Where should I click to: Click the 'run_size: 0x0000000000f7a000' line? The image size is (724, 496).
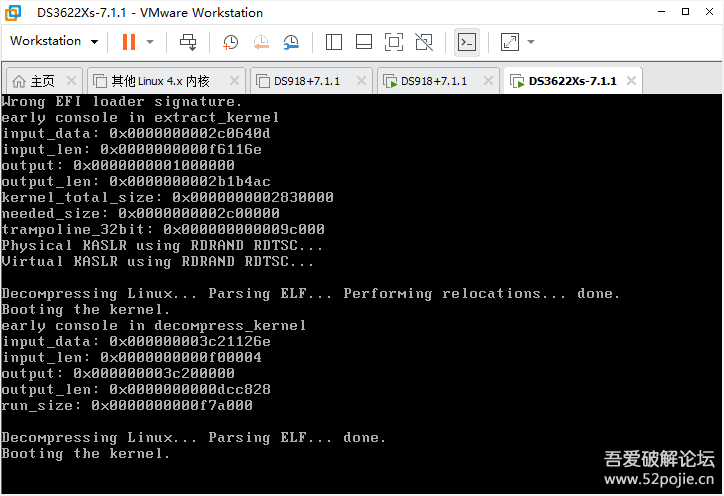(x=127, y=405)
